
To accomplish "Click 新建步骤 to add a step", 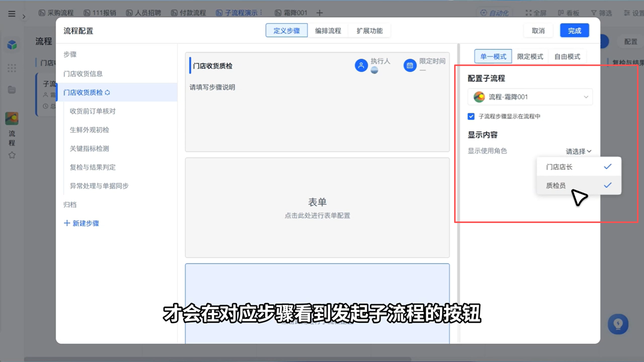I will [81, 223].
